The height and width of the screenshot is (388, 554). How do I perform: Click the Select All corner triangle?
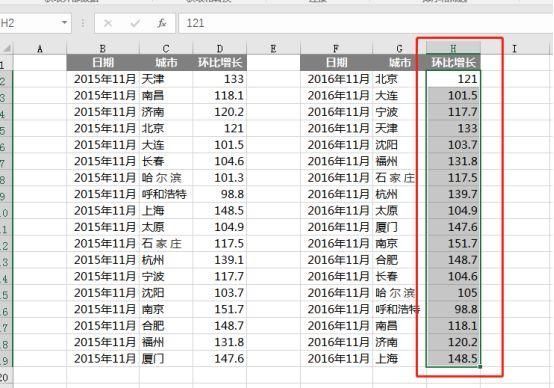point(6,48)
